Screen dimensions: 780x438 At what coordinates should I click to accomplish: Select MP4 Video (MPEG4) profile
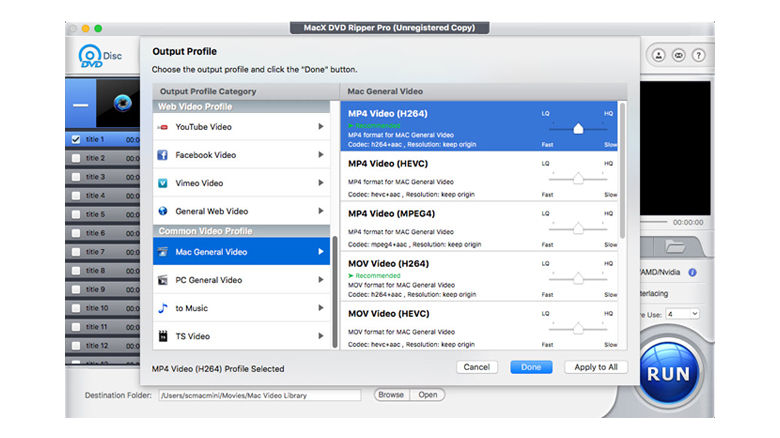[x=479, y=226]
